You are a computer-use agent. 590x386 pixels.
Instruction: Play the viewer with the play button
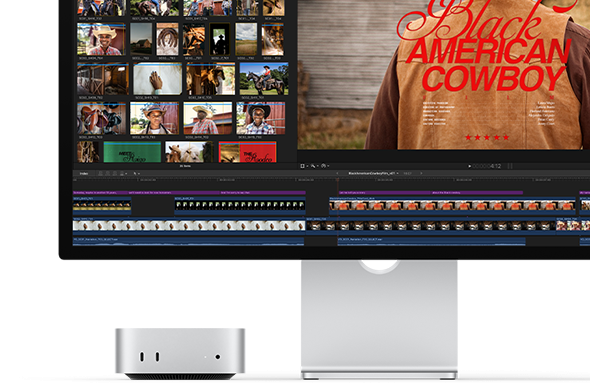pyautogui.click(x=469, y=166)
